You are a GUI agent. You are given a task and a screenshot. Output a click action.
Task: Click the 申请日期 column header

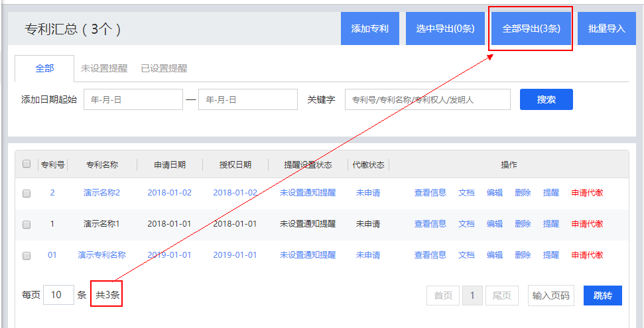pyautogui.click(x=170, y=165)
